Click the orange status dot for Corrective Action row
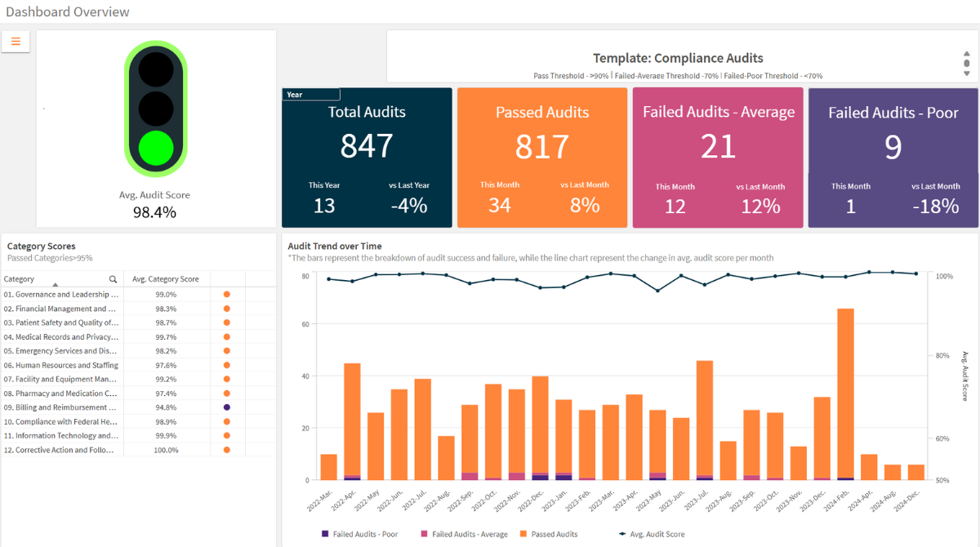This screenshot has height=547, width=980. [x=227, y=450]
